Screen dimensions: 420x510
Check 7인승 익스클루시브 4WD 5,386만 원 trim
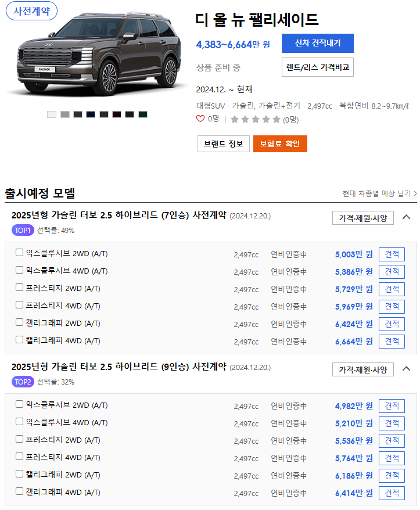[x=20, y=270]
